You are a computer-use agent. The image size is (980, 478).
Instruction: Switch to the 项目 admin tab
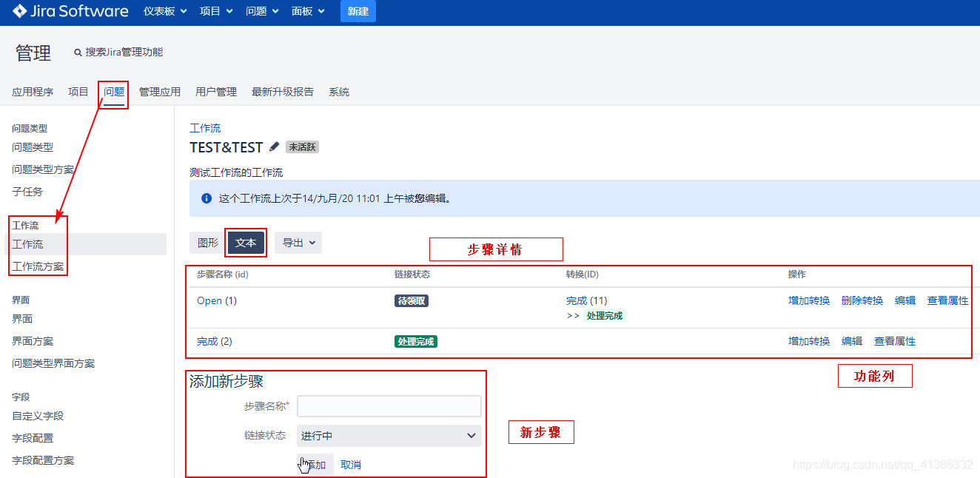click(x=78, y=92)
